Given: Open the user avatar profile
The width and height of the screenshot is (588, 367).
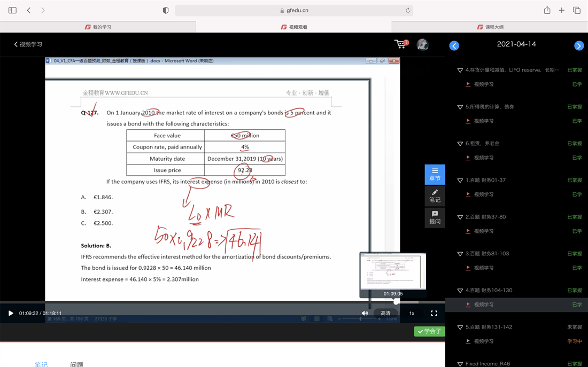Looking at the screenshot, I should [x=423, y=44].
